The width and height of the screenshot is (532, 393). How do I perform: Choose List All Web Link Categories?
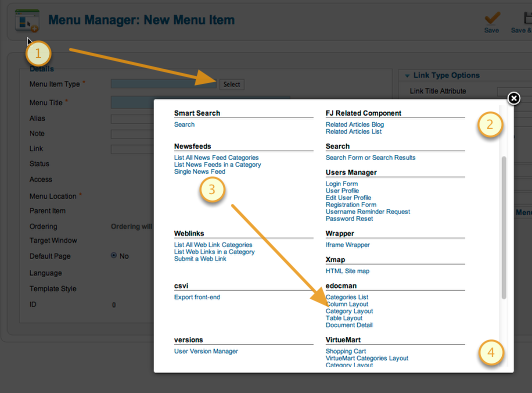coord(213,245)
